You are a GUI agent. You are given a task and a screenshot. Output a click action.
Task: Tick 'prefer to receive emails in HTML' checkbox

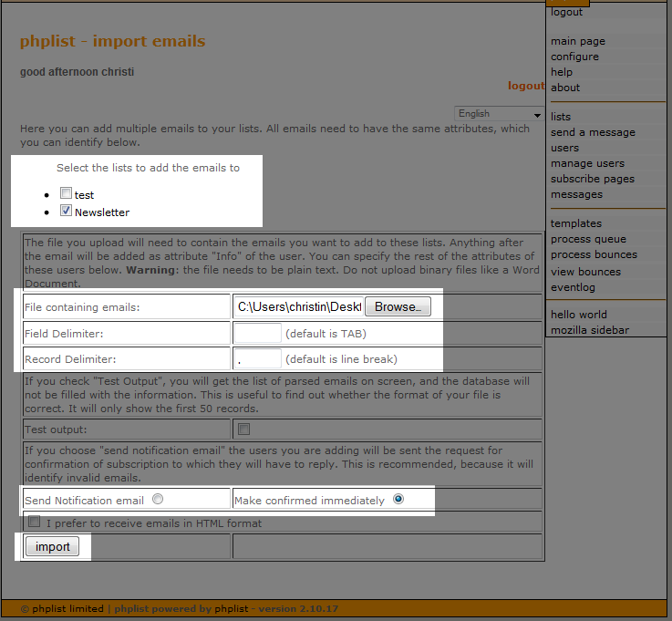pos(35,523)
